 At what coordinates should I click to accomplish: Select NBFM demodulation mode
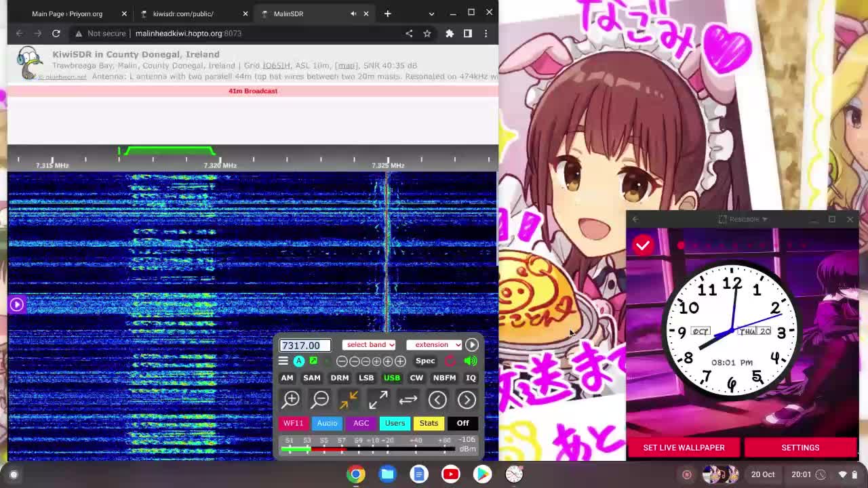tap(444, 378)
